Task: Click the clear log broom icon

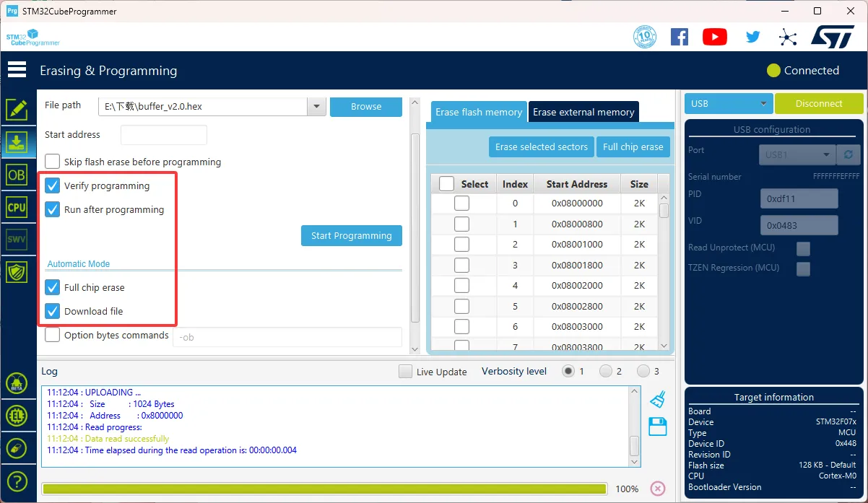Action: tap(657, 399)
